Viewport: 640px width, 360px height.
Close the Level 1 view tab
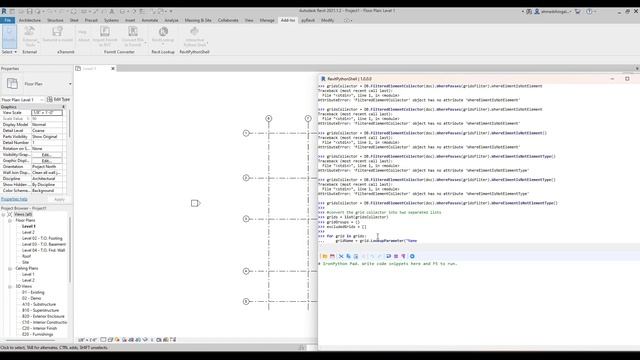pos(113,69)
